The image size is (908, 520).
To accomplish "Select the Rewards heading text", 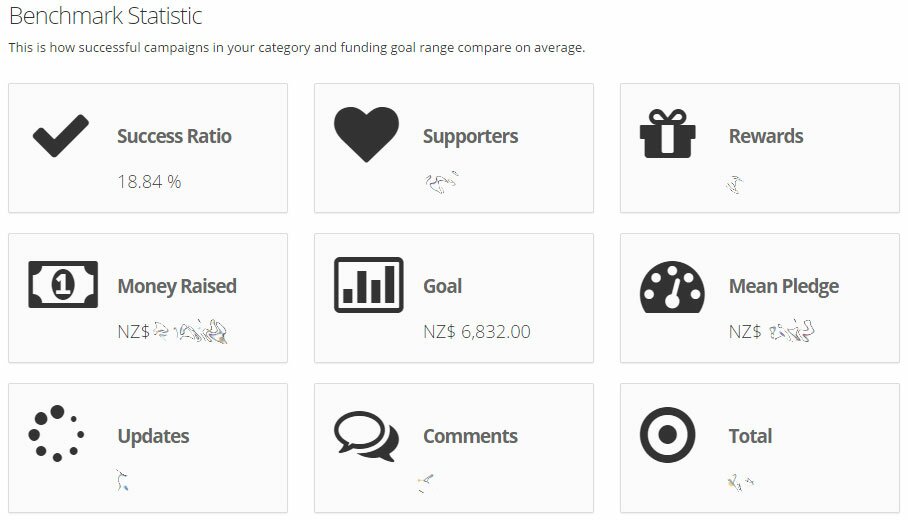I will [x=766, y=136].
